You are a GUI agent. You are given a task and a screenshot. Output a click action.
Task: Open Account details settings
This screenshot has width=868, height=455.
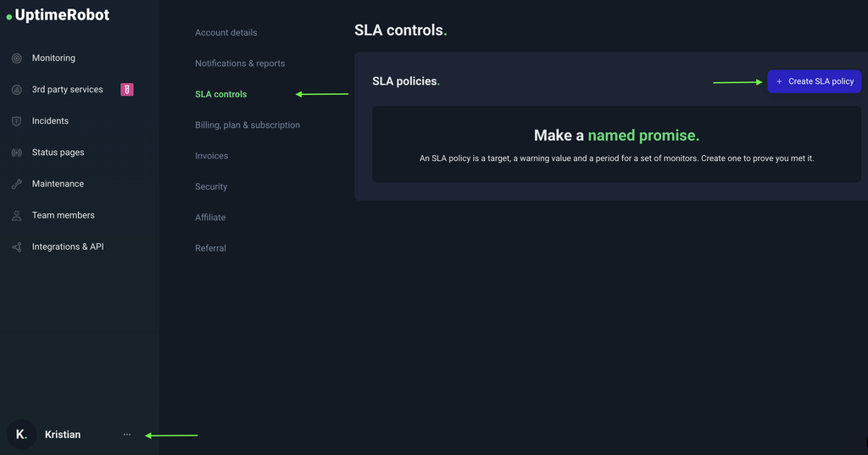[x=225, y=33]
